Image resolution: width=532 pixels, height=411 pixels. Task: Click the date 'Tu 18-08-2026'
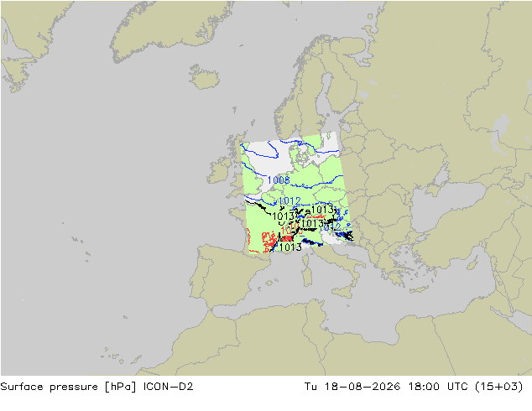coord(352,386)
